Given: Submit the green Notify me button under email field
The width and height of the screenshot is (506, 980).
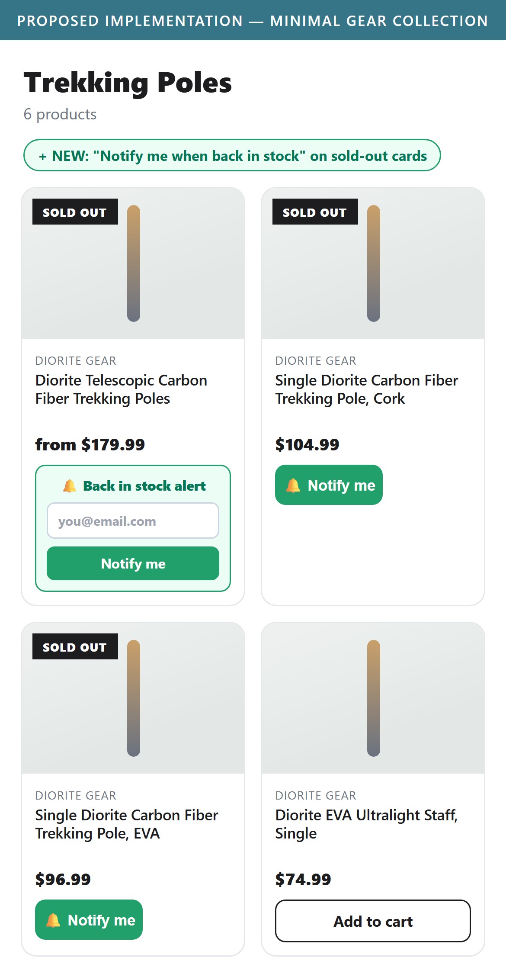Looking at the screenshot, I should (133, 563).
